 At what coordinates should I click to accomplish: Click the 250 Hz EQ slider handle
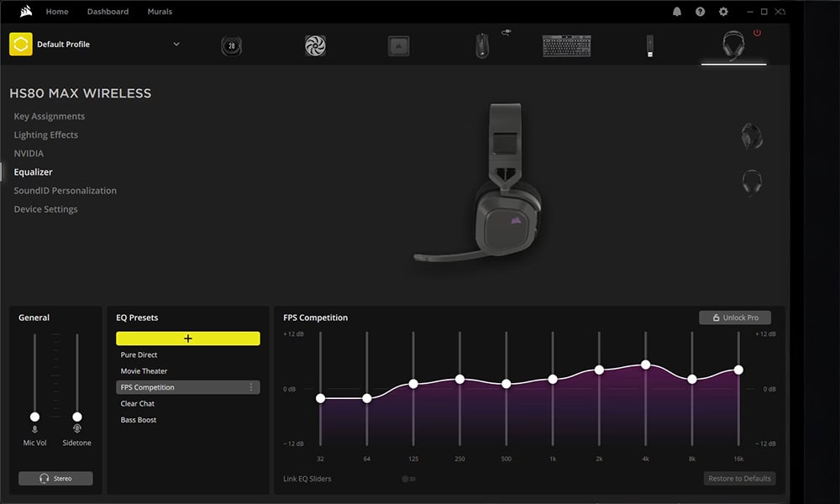pyautogui.click(x=459, y=379)
